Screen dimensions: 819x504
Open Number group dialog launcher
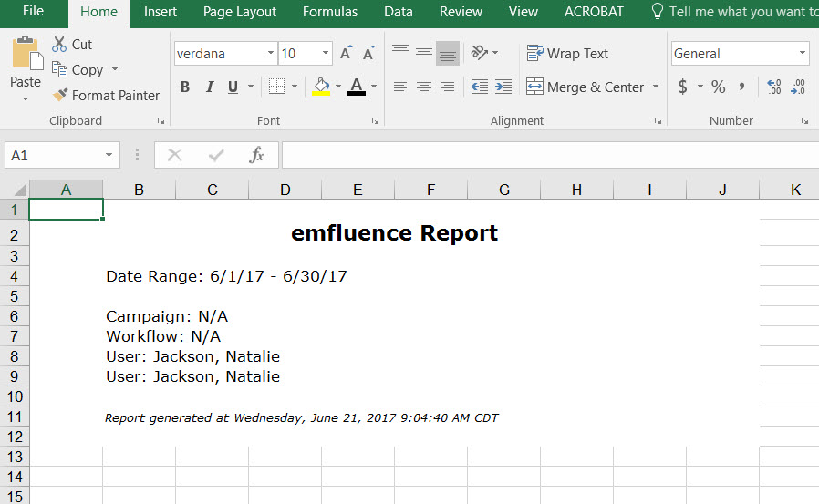click(x=804, y=121)
